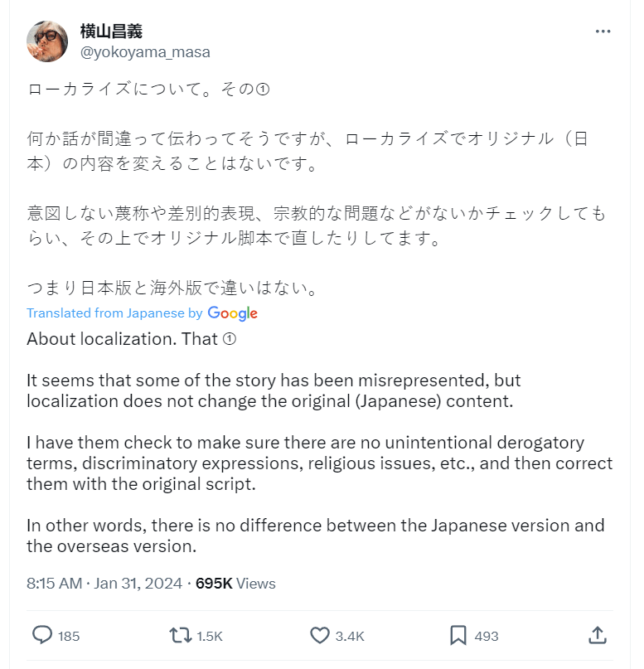Image resolution: width=644 pixels, height=669 pixels.
Task: Click the reply speech bubble icon
Action: point(42,635)
